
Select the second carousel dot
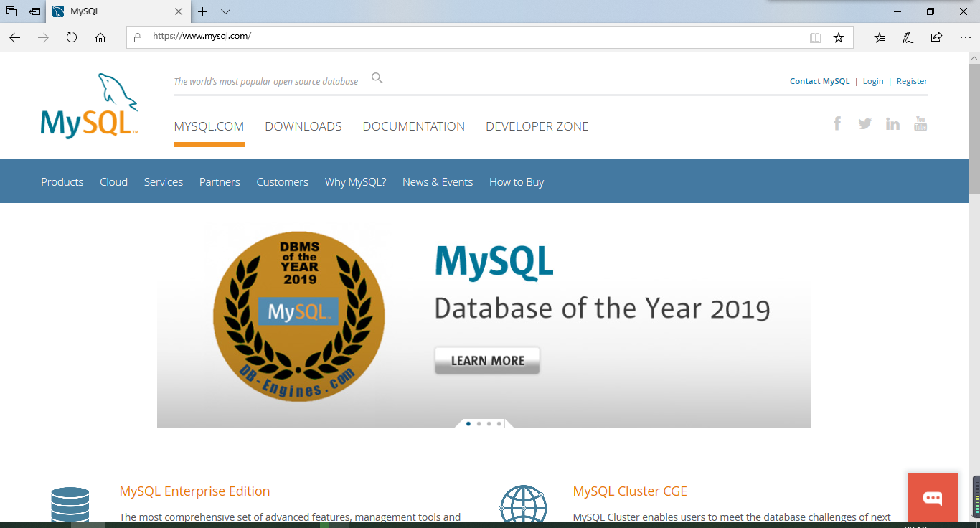[478, 423]
